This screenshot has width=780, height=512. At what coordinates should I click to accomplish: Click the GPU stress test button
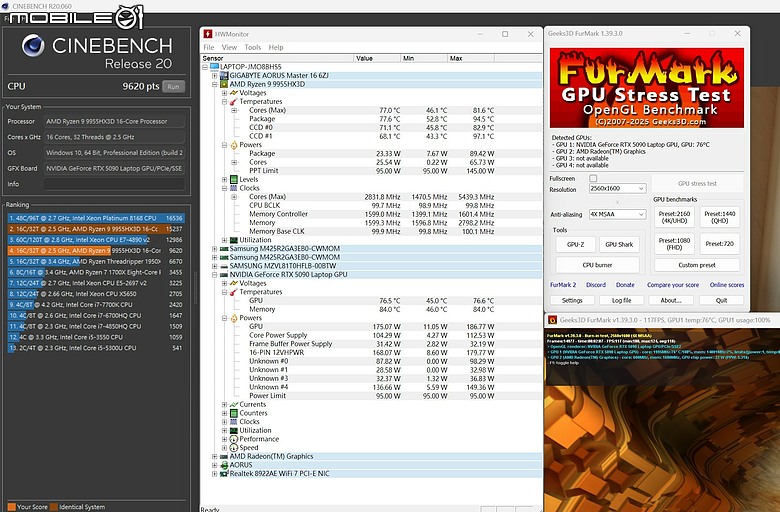pyautogui.click(x=697, y=184)
